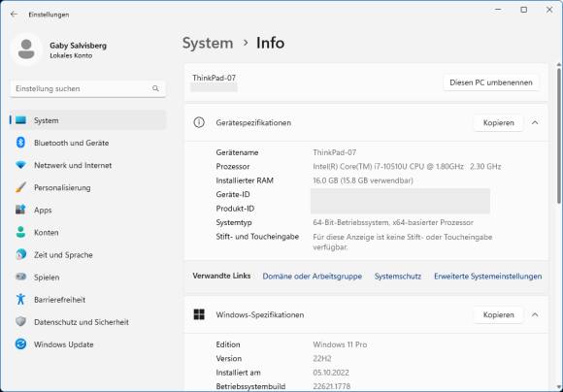Click the Gaby Salvisberg account name
Screen dimensions: 563x392
[x=78, y=46]
